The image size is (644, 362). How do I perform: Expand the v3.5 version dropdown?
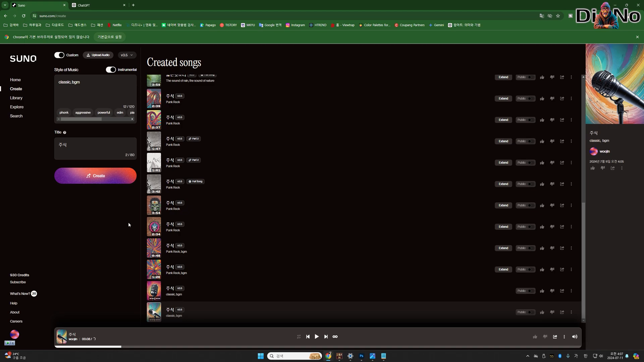(126, 55)
